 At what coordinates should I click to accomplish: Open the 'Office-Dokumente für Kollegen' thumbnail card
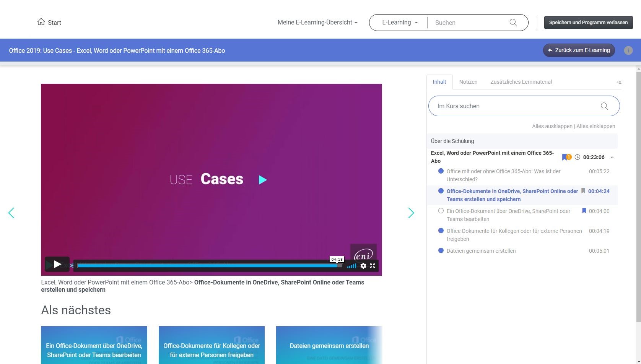(x=211, y=345)
